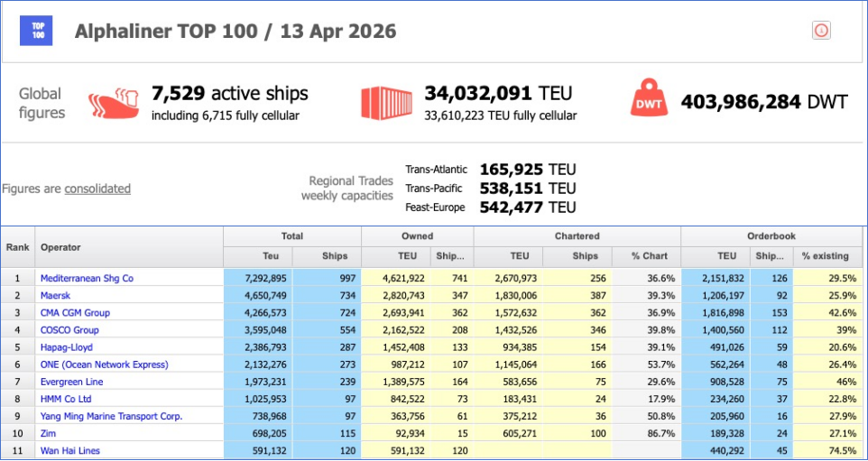Open the Maersk operator page
Image resolution: width=868 pixels, height=461 pixels.
[56, 295]
